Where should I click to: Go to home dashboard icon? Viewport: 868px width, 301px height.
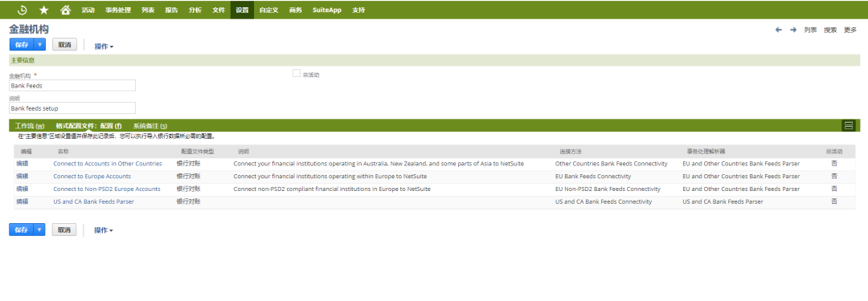point(65,10)
